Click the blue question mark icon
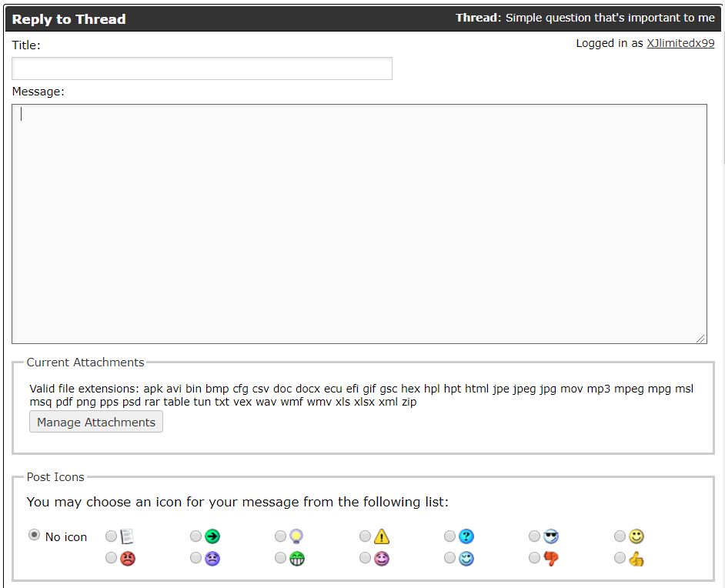Viewport: 725px width, 588px height. (x=466, y=536)
